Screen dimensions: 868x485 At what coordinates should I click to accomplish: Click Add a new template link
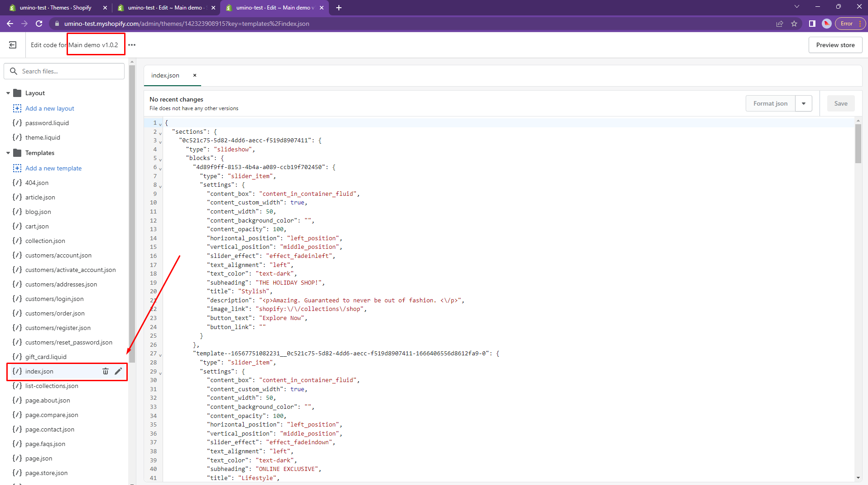[53, 168]
